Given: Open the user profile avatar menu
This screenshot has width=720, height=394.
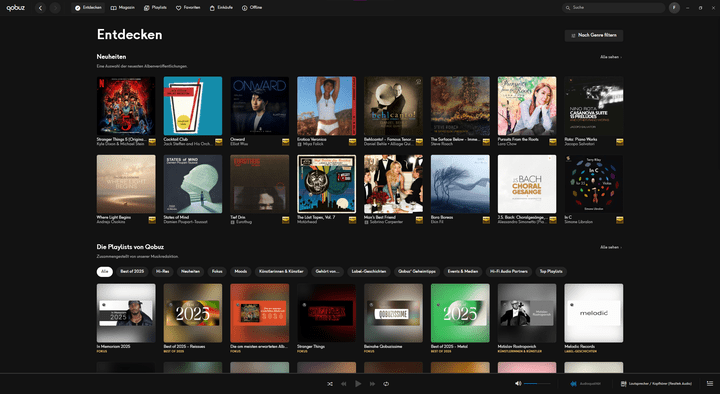Looking at the screenshot, I should (x=674, y=8).
